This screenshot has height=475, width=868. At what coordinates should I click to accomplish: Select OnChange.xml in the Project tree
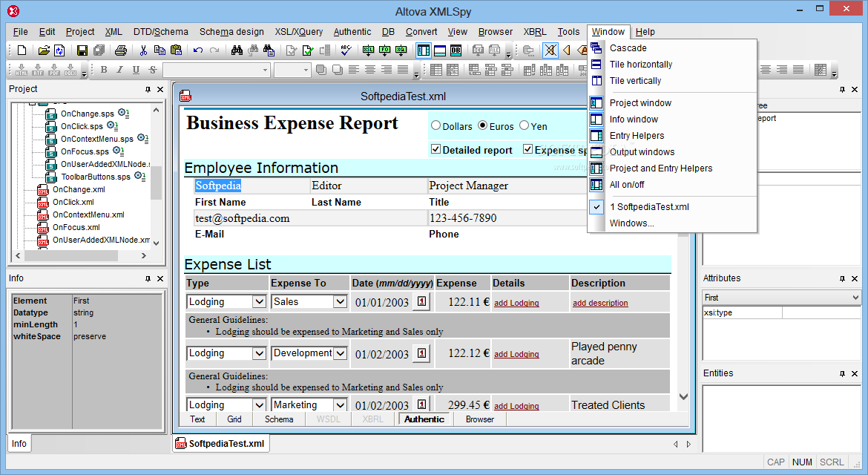[79, 189]
